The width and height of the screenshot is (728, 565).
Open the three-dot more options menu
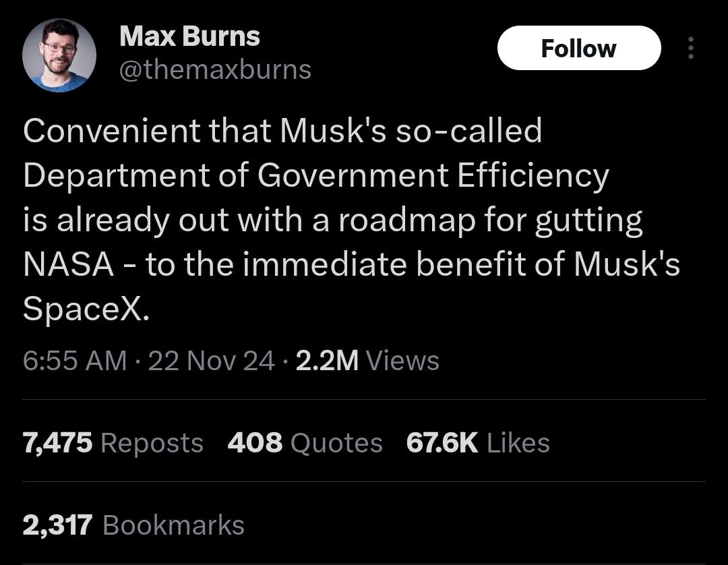pos(690,49)
